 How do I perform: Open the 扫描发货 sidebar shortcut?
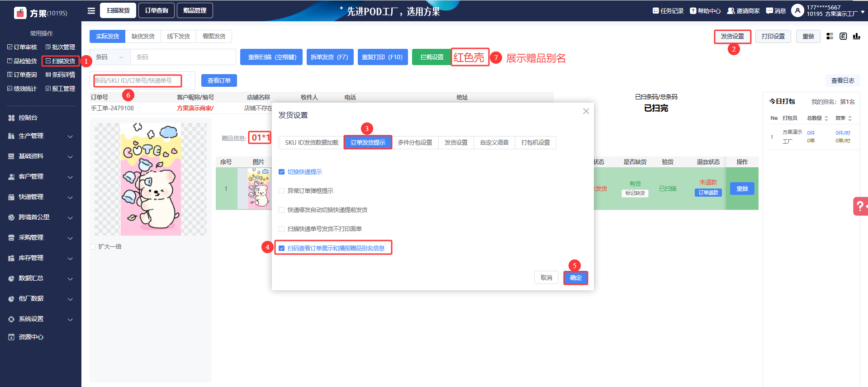(x=60, y=61)
